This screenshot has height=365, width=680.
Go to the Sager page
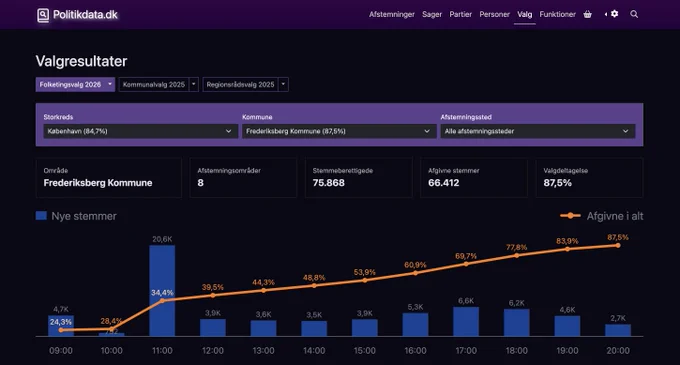click(432, 14)
